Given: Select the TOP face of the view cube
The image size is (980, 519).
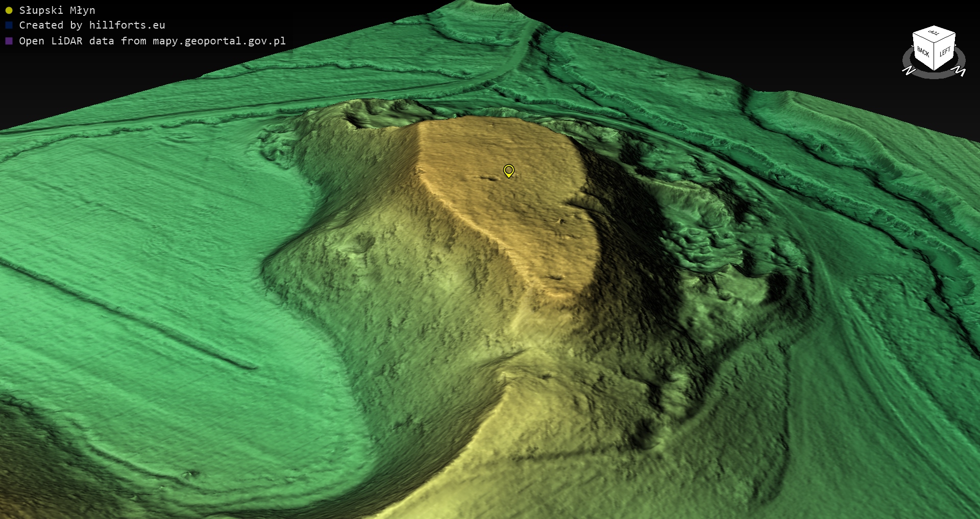Looking at the screenshot, I should click(x=934, y=34).
